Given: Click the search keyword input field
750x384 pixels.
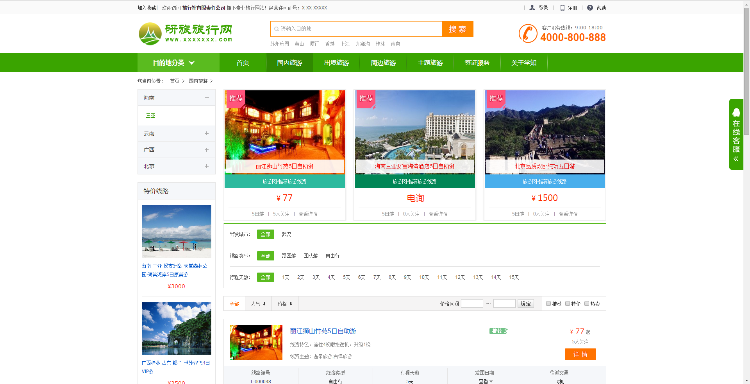Looking at the screenshot, I should 356,29.
